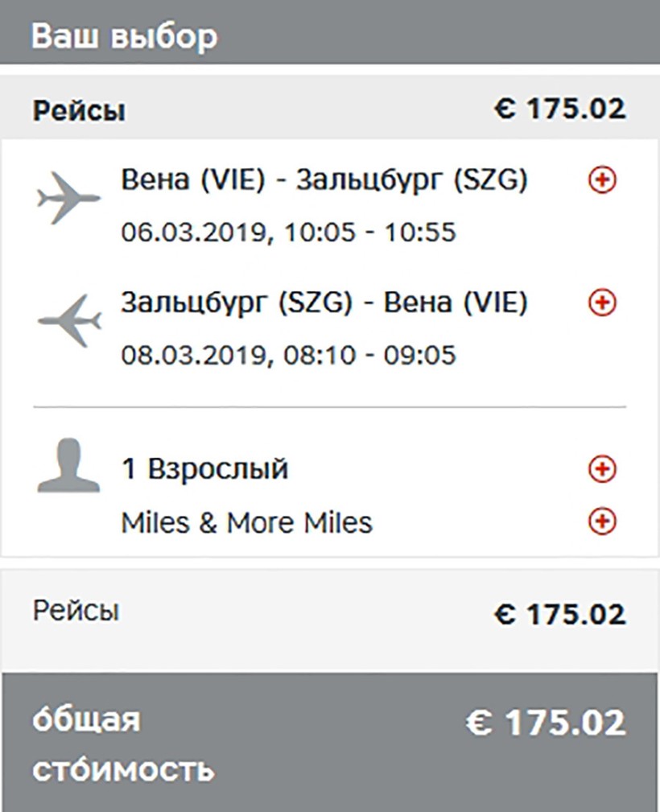The height and width of the screenshot is (812, 660).
Task: Click the return flight airplane icon
Action: (x=69, y=321)
